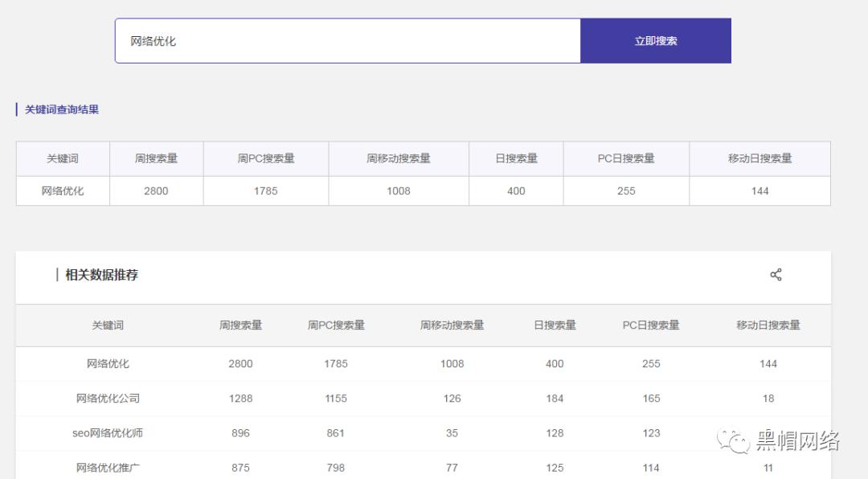Click the 网络优化 keyword in query results
Image resolution: width=868 pixels, height=479 pixels.
(62, 191)
